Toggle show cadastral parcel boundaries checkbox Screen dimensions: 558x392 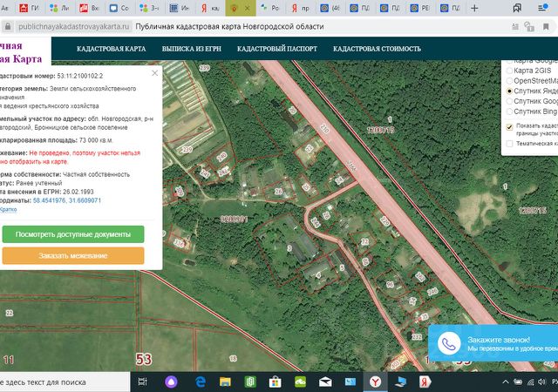[509, 126]
